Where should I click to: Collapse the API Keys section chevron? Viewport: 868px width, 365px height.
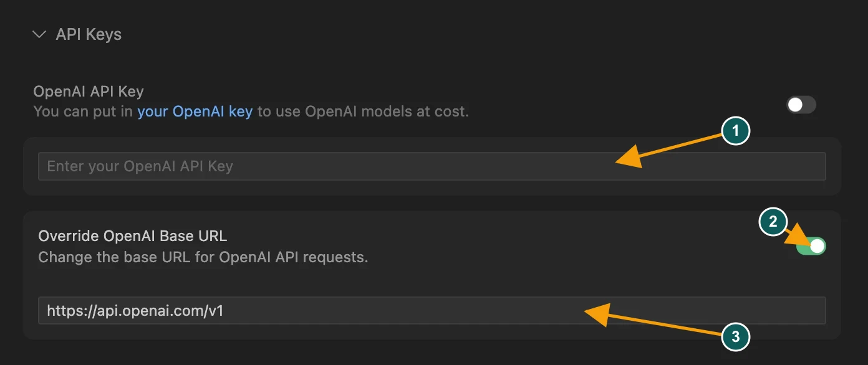(39, 34)
